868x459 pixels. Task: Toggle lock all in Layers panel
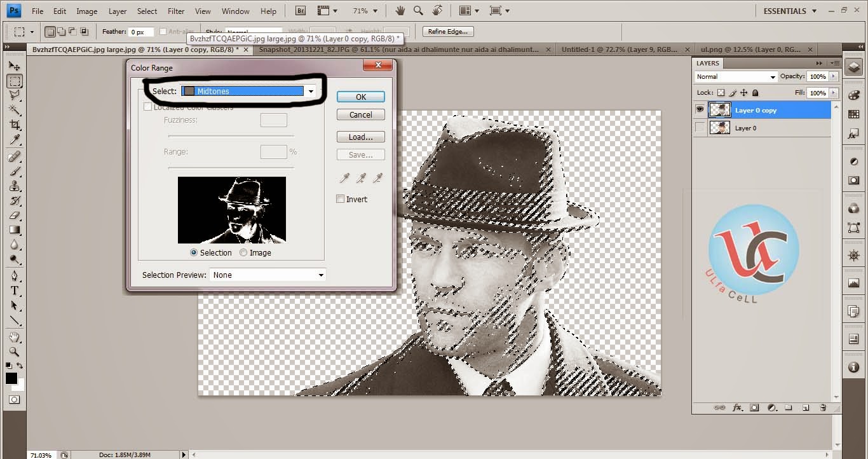[x=755, y=93]
